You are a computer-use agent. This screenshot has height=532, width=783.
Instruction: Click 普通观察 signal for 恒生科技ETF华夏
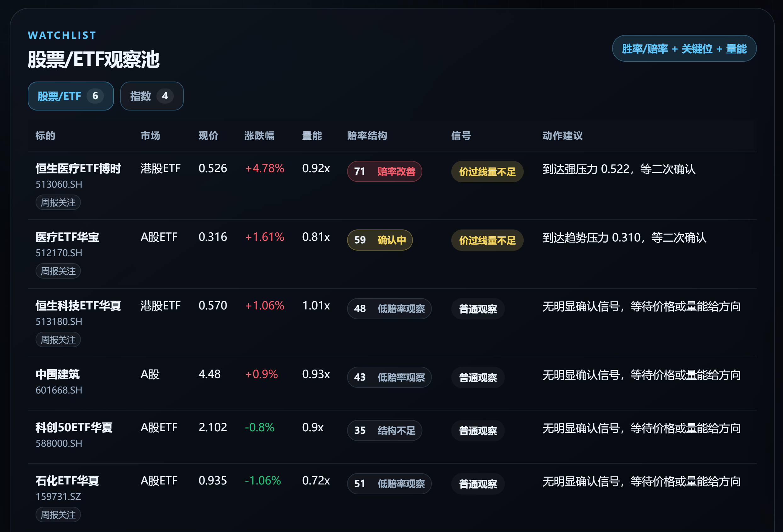[x=478, y=309]
